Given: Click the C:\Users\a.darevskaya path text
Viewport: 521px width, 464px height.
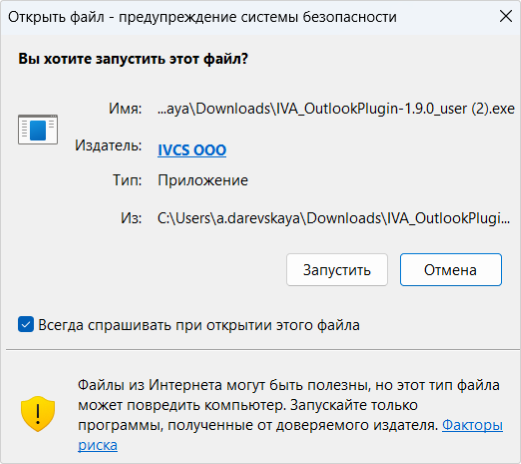Looking at the screenshot, I should 333,218.
